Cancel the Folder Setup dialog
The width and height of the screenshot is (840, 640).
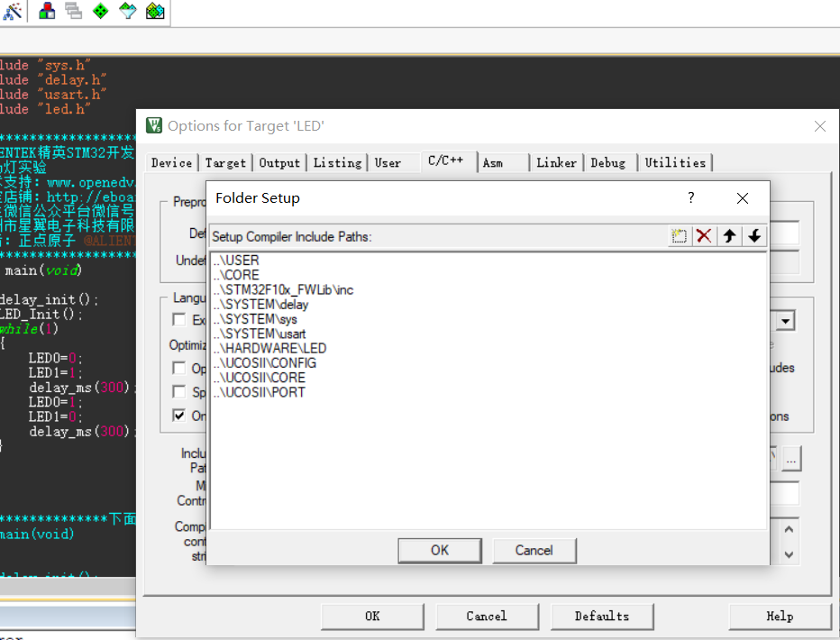534,551
